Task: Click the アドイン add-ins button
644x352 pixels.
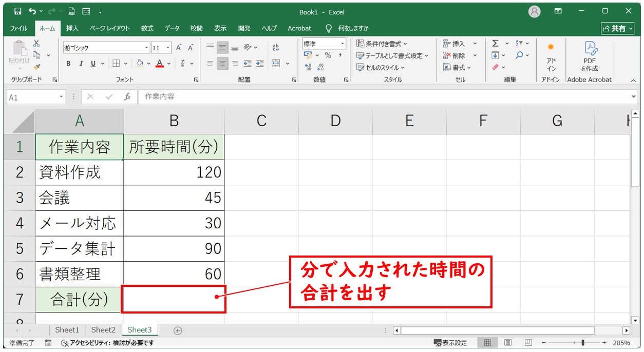Action: (551, 57)
